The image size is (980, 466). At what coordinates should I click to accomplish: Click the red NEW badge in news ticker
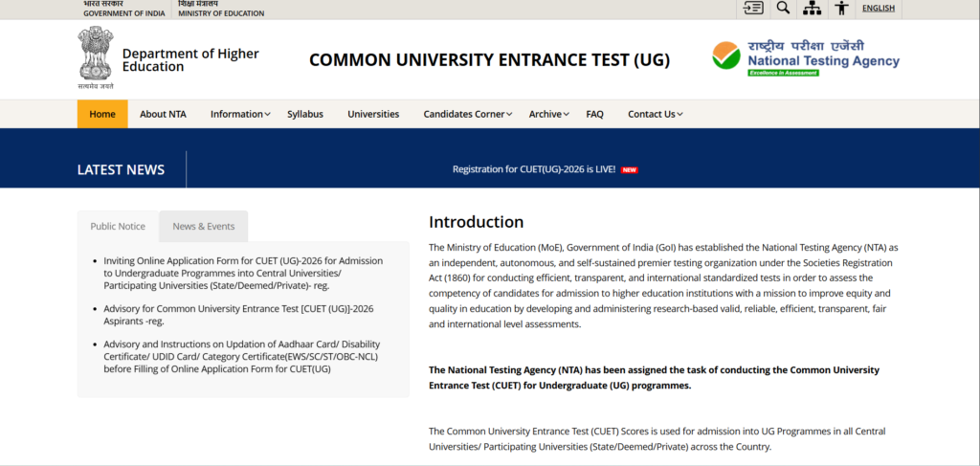coord(630,170)
